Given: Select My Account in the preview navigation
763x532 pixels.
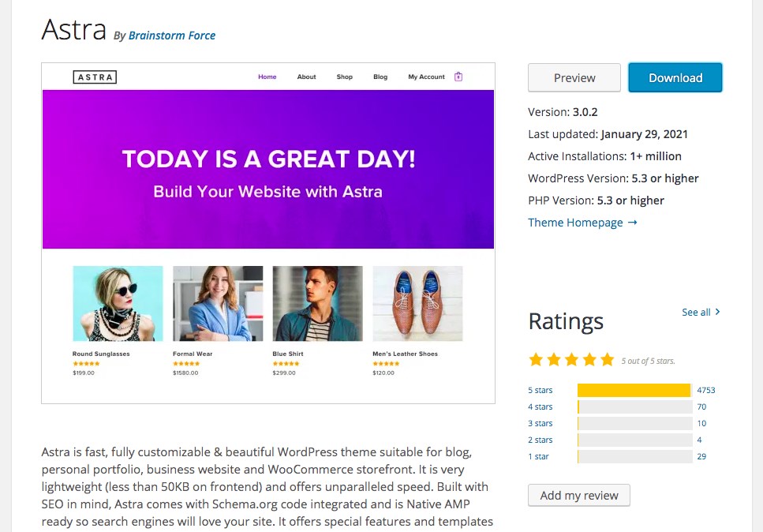Looking at the screenshot, I should (x=426, y=77).
